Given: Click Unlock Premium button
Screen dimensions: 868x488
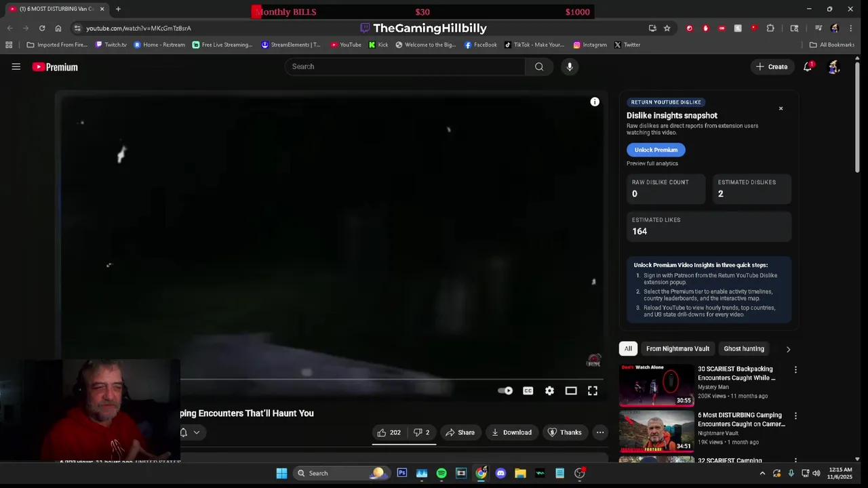Looking at the screenshot, I should 656,150.
